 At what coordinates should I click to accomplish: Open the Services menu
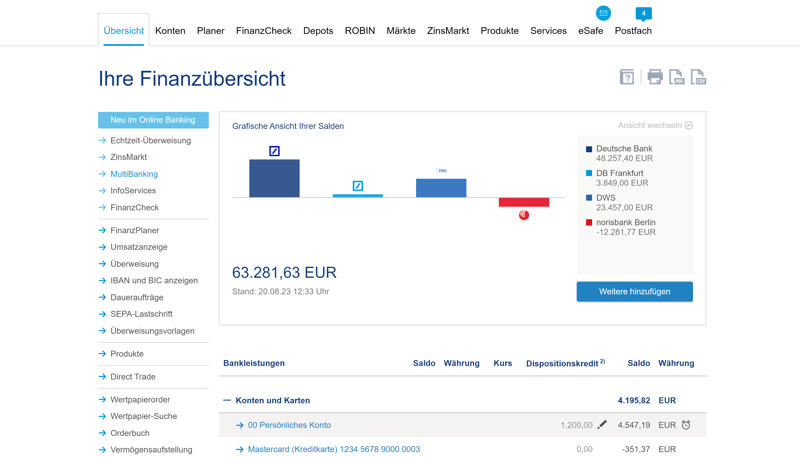click(548, 31)
